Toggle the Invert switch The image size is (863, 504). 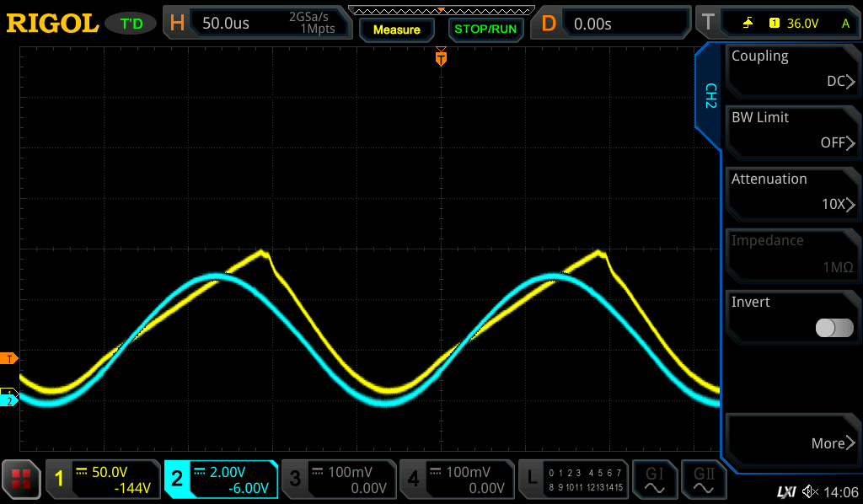tap(834, 327)
